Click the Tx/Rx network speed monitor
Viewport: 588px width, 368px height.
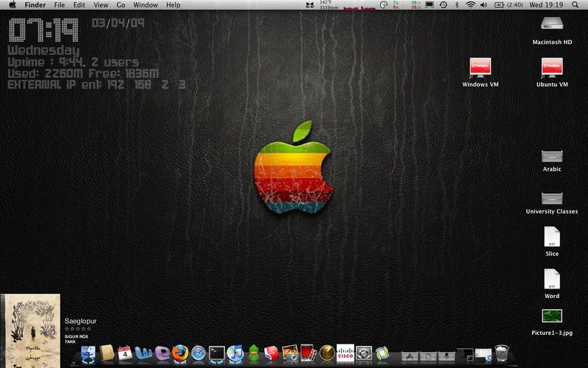[x=406, y=5]
